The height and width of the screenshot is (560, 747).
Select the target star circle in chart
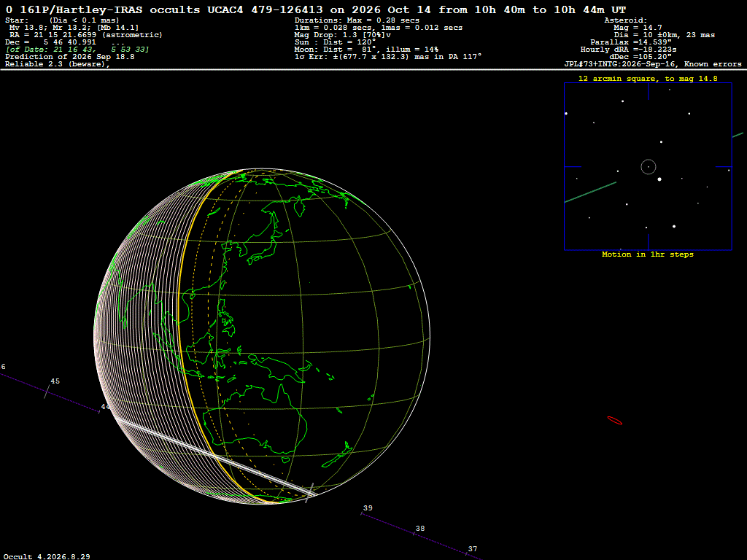(649, 167)
